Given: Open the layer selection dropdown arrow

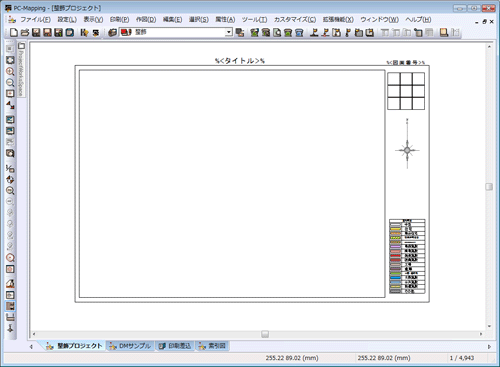Looking at the screenshot, I should tap(228, 32).
